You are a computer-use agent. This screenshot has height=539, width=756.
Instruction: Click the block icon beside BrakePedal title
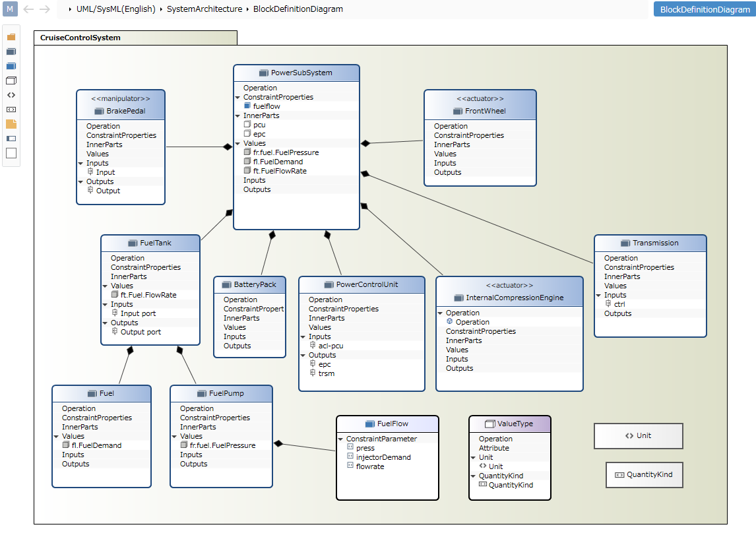pos(100,111)
